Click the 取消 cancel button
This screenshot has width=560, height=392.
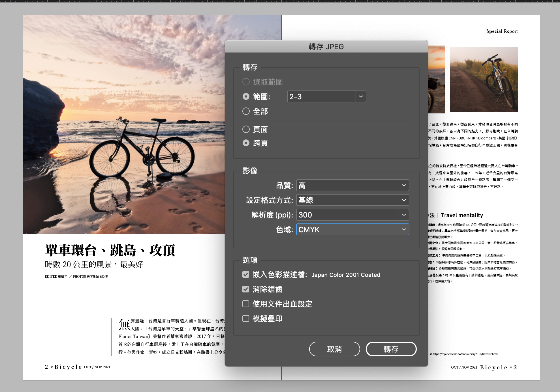(334, 349)
